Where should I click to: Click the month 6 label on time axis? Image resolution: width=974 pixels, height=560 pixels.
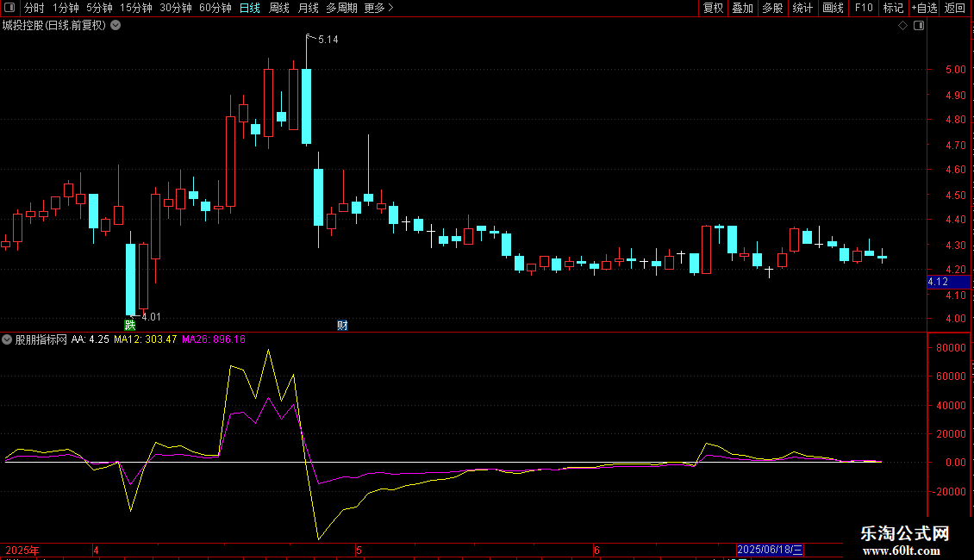pos(596,550)
